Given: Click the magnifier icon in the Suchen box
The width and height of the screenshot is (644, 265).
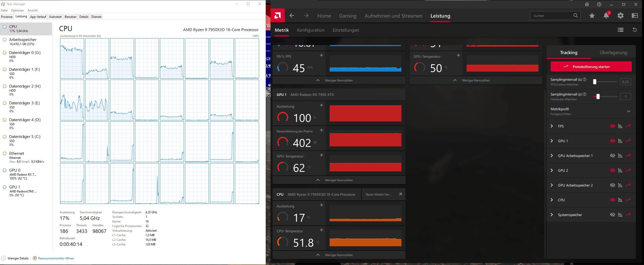Looking at the screenshot, I should point(575,16).
